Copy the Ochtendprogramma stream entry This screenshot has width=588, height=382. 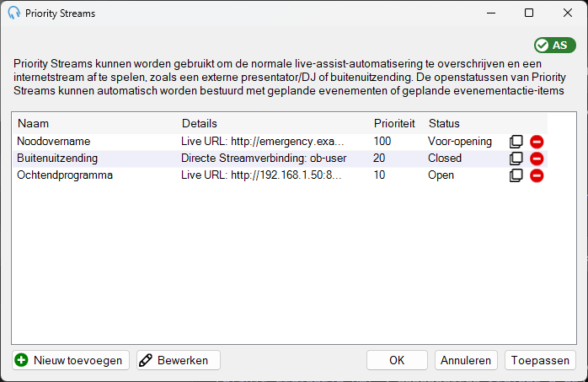[x=516, y=175]
